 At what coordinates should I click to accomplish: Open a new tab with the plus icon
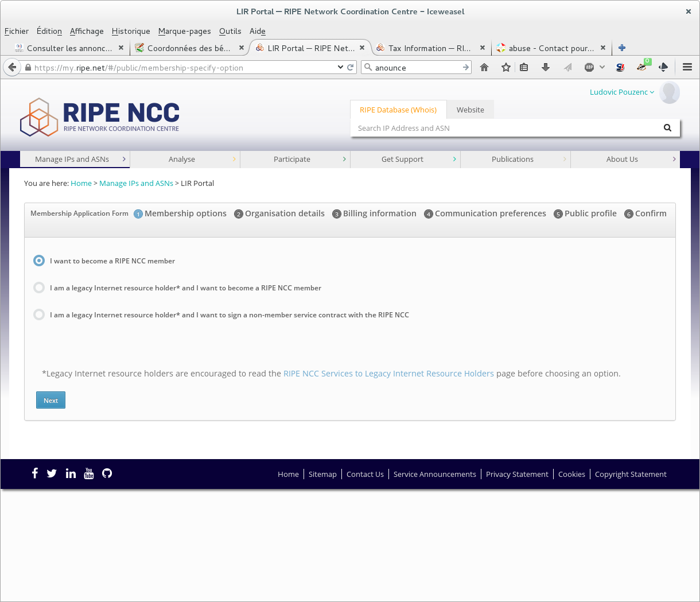pos(622,48)
